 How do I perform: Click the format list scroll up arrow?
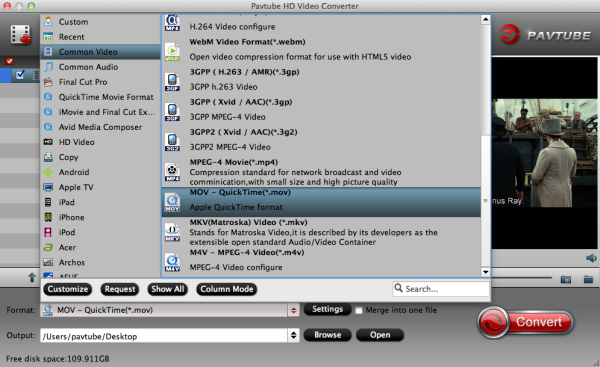(x=486, y=19)
